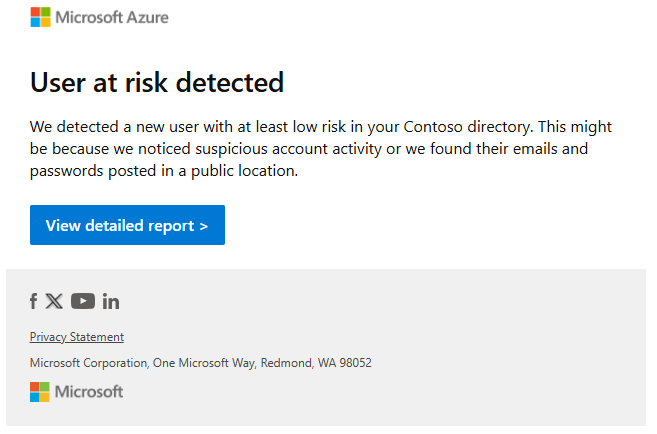Select the User at risk detected heading
Screen dimensions: 657x434
pos(157,82)
